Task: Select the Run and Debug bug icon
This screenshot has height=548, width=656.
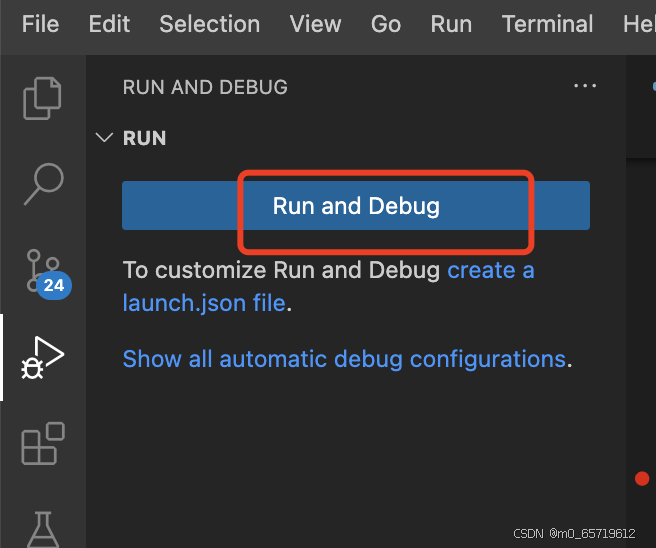Action: coord(43,358)
